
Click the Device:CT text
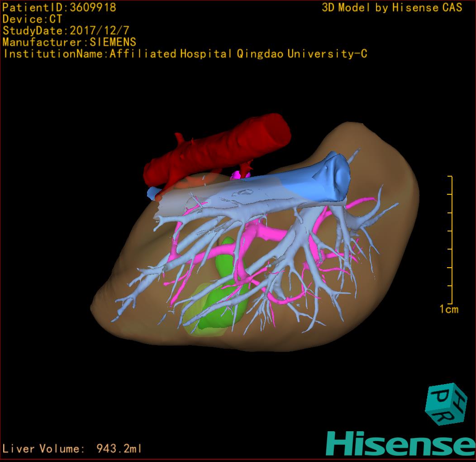click(32, 19)
